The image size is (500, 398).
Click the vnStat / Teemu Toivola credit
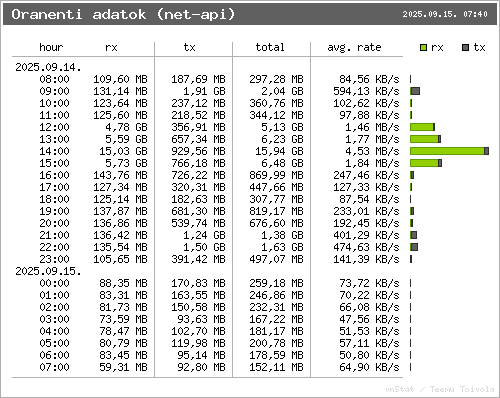point(440,389)
